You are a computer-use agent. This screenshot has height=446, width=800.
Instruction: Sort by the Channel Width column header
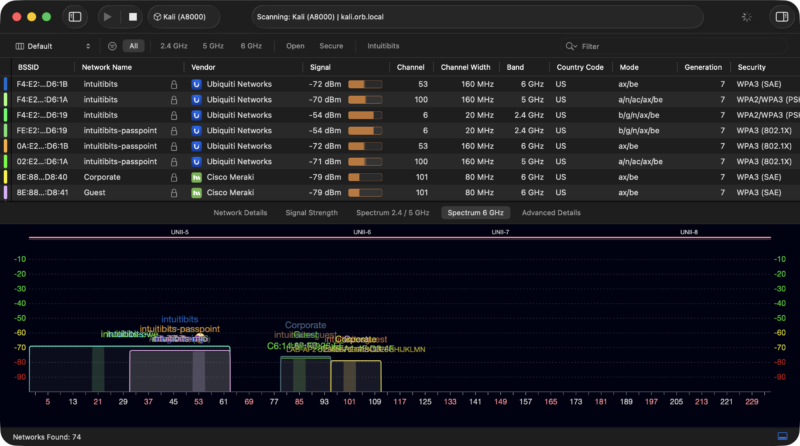tap(465, 67)
